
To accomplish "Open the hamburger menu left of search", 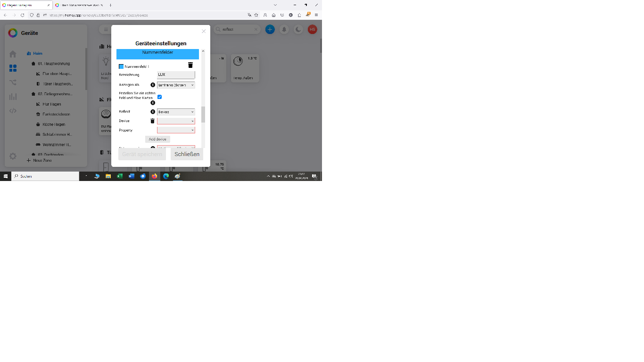I will pos(106,29).
